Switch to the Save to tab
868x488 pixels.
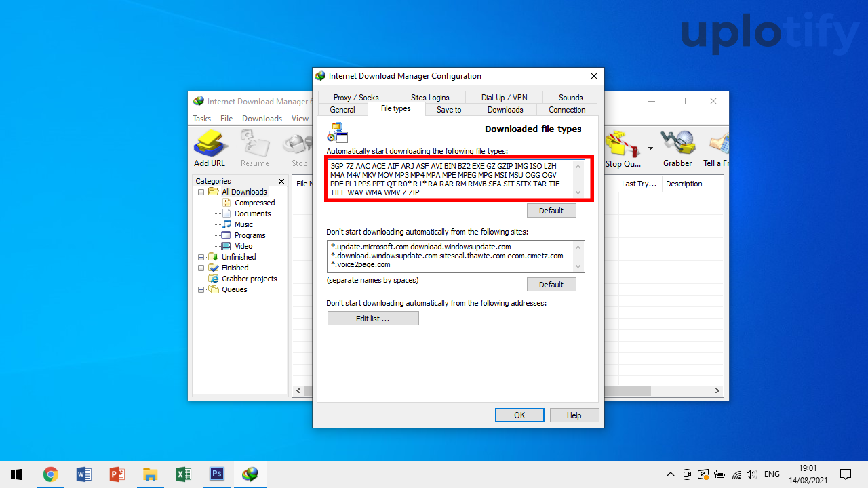click(x=449, y=110)
